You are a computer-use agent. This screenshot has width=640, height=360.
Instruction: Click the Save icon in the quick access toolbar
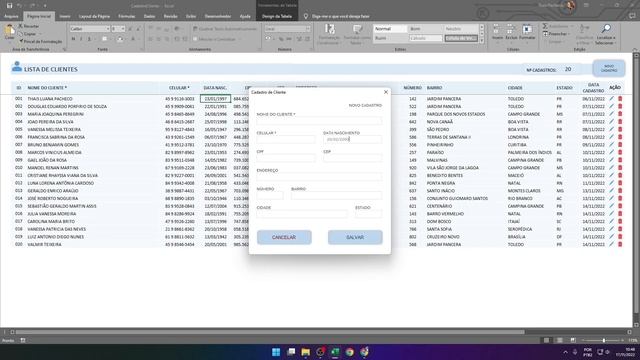[9, 6]
